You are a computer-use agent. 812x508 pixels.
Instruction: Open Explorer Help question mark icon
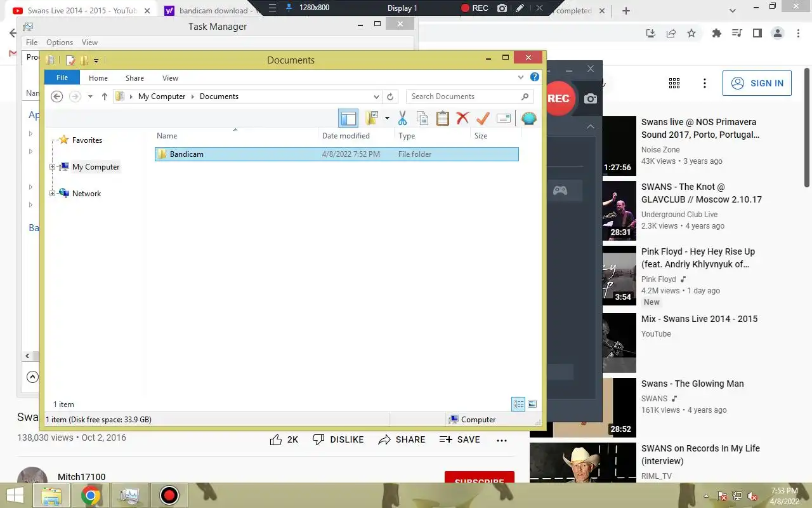click(x=535, y=77)
